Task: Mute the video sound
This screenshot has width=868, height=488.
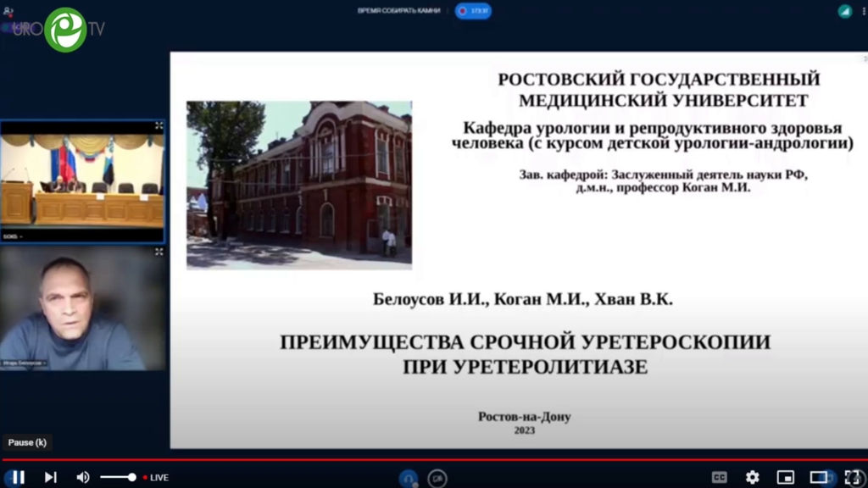Action: point(83,477)
